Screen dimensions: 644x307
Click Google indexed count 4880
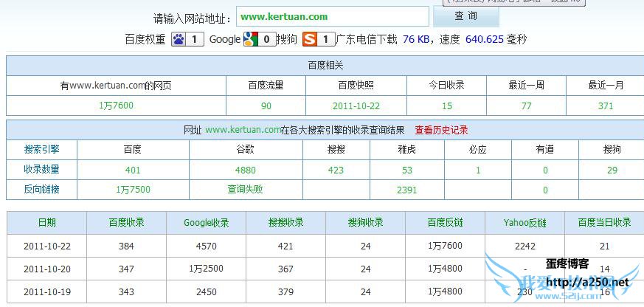tap(246, 170)
